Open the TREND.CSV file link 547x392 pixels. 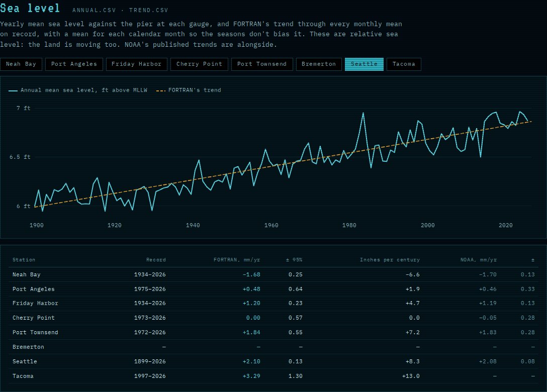click(149, 10)
